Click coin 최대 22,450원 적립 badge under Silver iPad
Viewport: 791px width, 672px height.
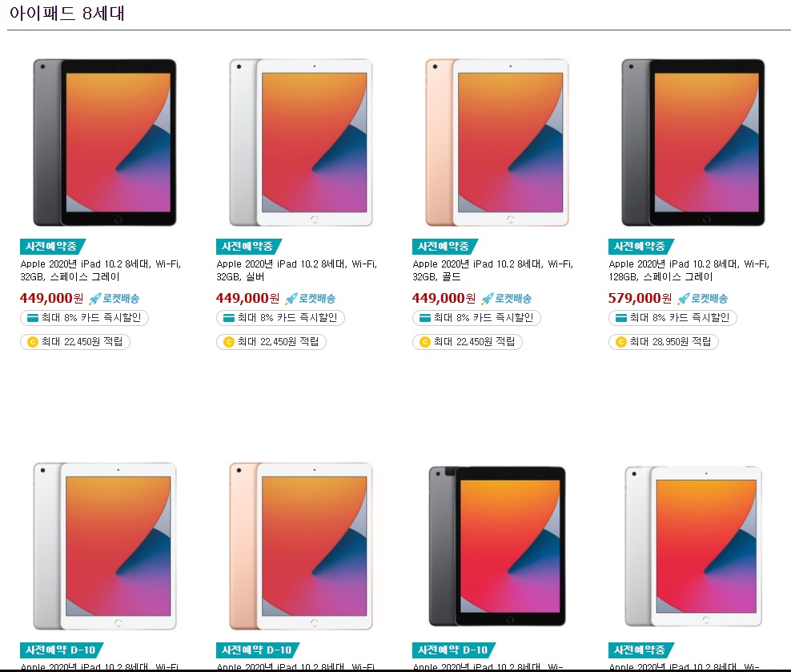coord(271,342)
